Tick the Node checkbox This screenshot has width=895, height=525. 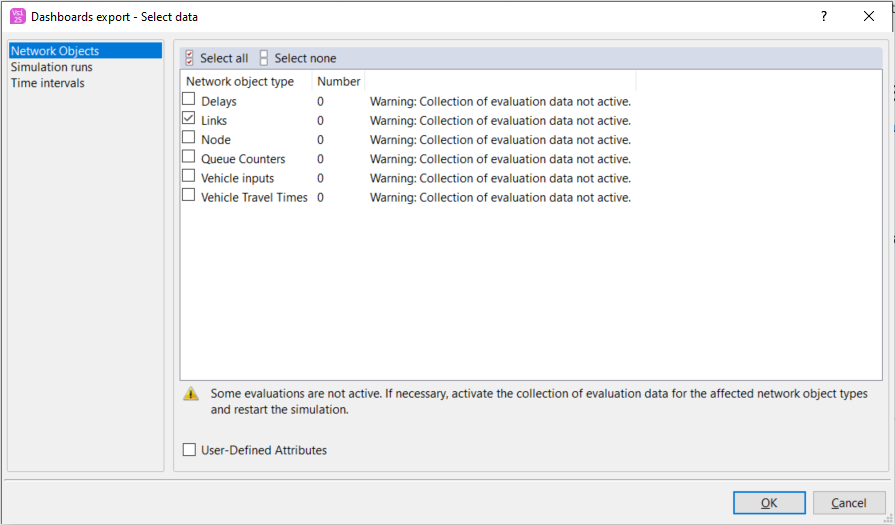pyautogui.click(x=189, y=139)
